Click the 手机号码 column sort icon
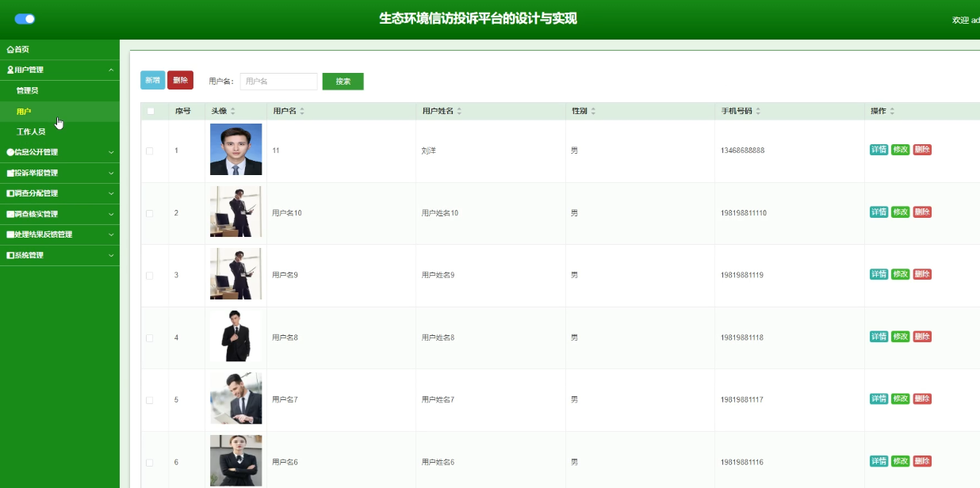This screenshot has height=488, width=980. [758, 111]
